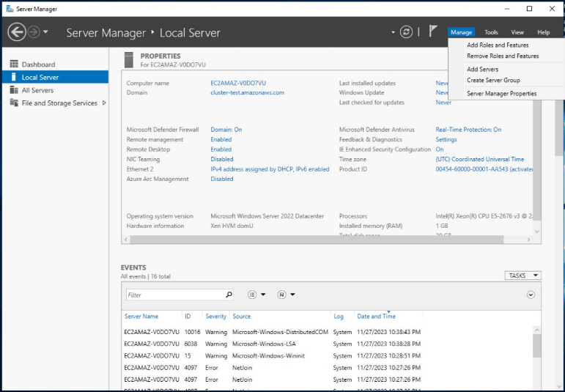
Task: Open the TASKS dropdown in Events
Action: pos(523,275)
